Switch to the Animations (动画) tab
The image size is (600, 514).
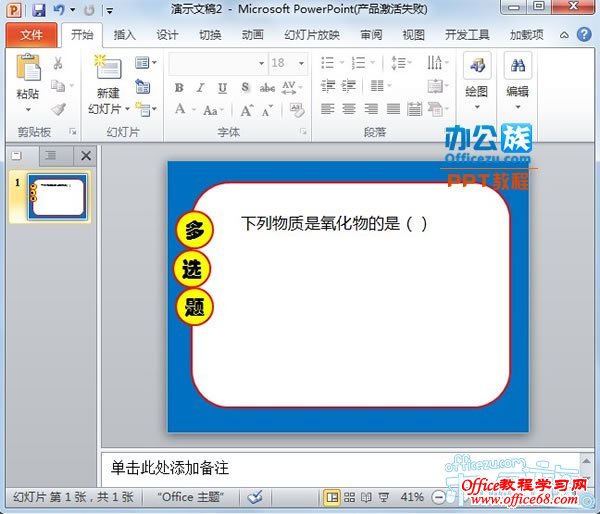[x=252, y=35]
